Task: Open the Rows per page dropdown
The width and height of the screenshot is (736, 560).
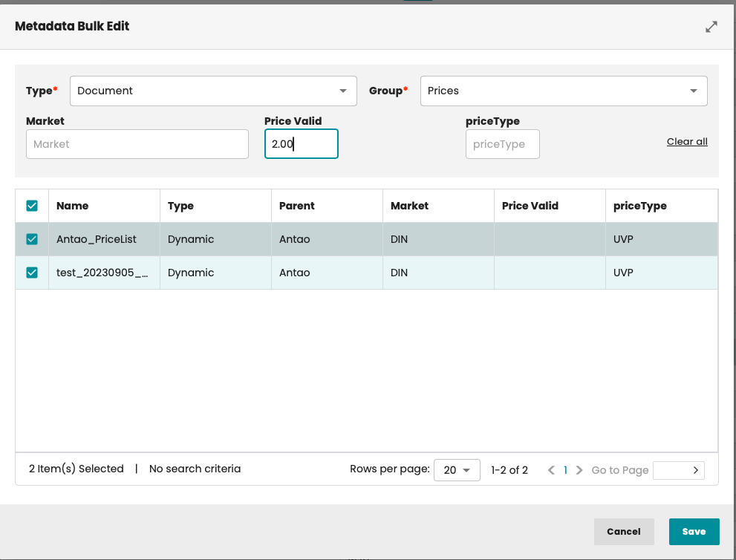Action: (x=456, y=470)
